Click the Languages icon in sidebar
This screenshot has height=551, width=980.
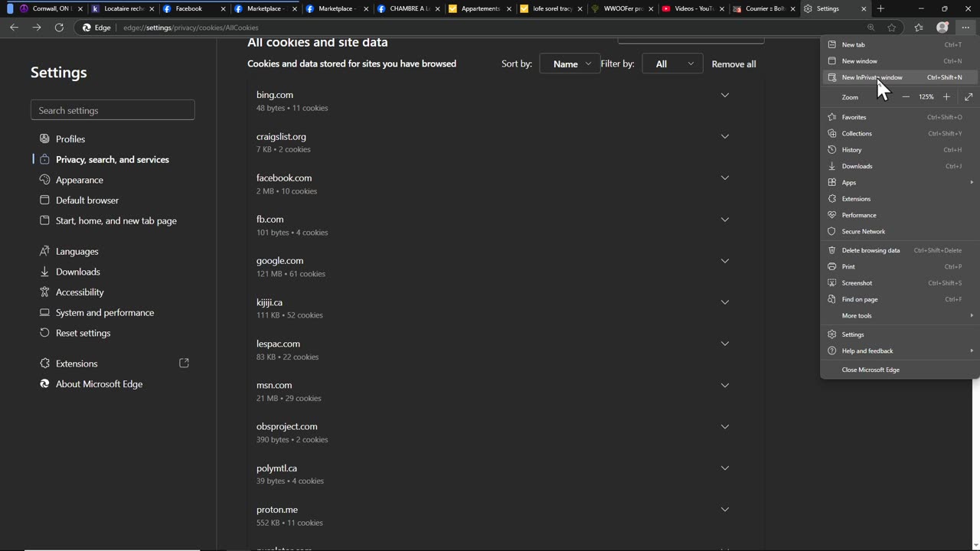pyautogui.click(x=44, y=251)
